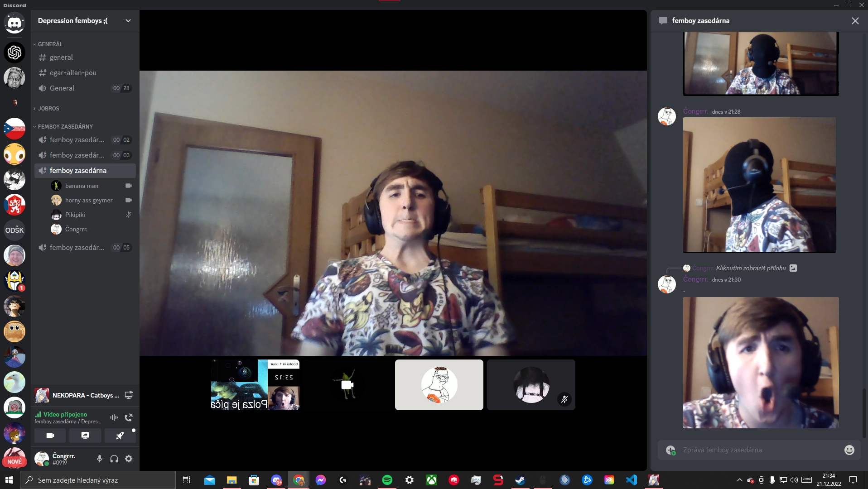Add an attachment to the message
868x489 pixels.
pos(670,450)
